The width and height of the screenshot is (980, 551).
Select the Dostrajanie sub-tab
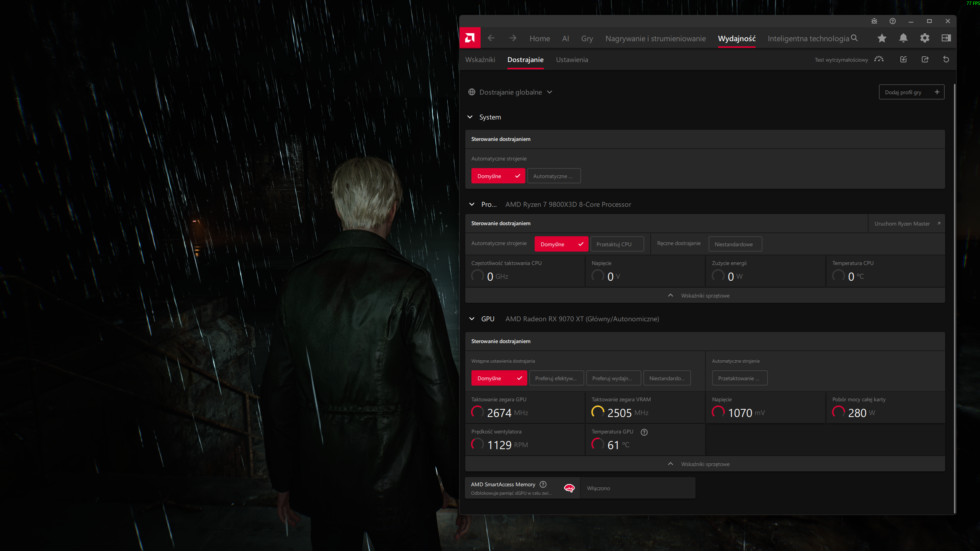tap(525, 60)
